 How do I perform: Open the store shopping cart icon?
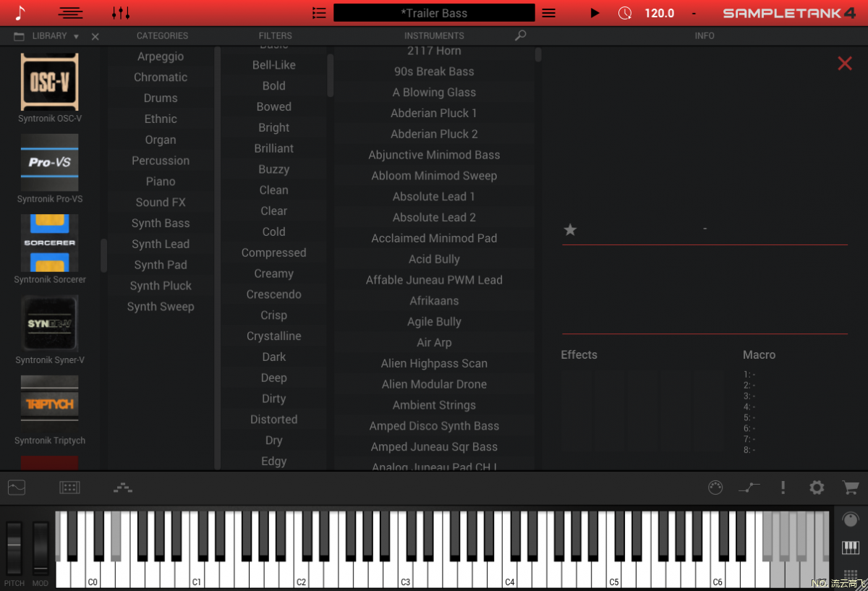click(851, 488)
